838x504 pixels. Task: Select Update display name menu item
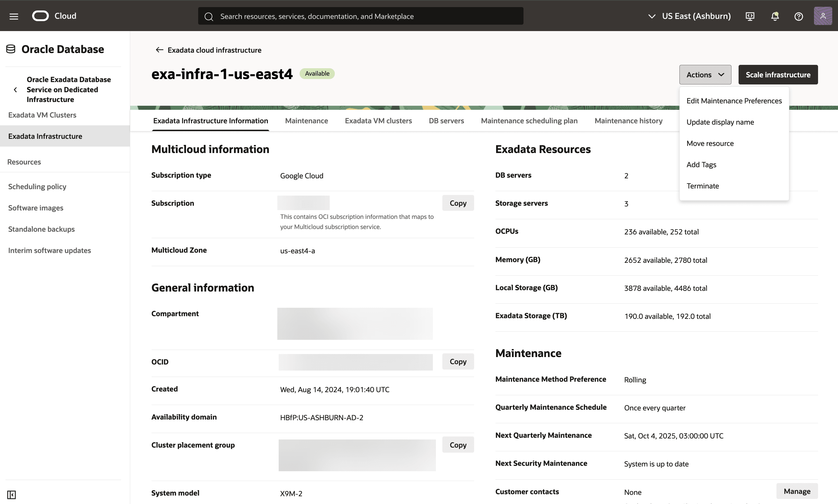click(720, 122)
